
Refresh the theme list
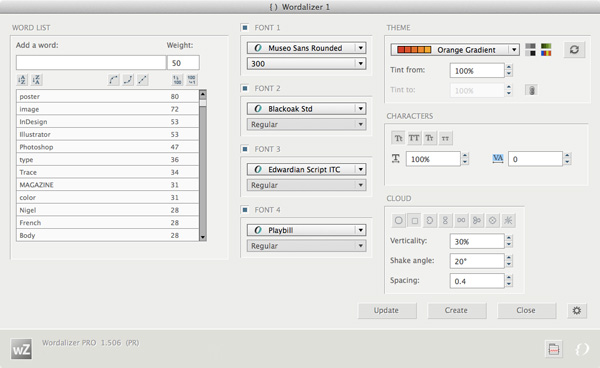click(574, 50)
